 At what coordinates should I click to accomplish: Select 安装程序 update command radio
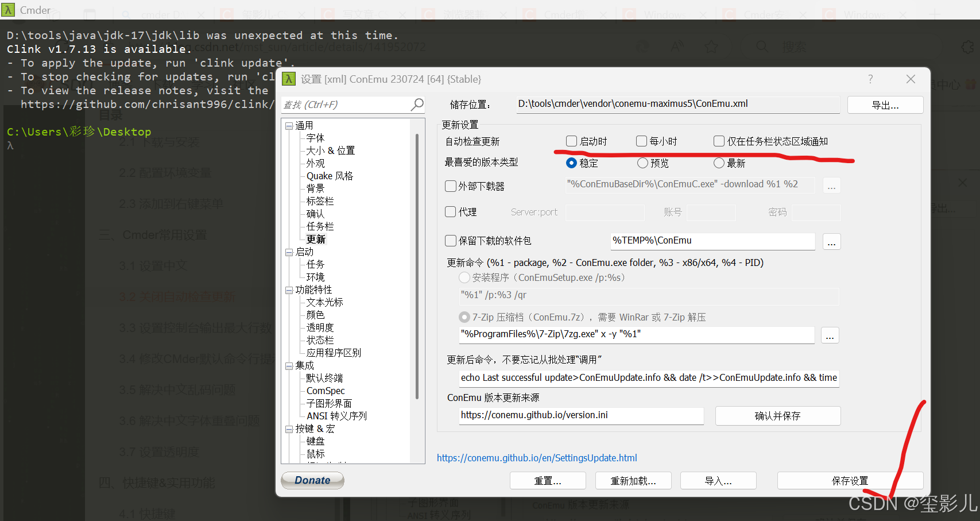pyautogui.click(x=464, y=277)
